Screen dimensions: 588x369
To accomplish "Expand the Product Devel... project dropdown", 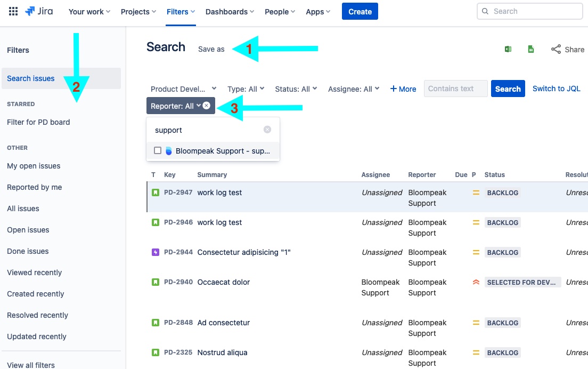I will pos(183,89).
